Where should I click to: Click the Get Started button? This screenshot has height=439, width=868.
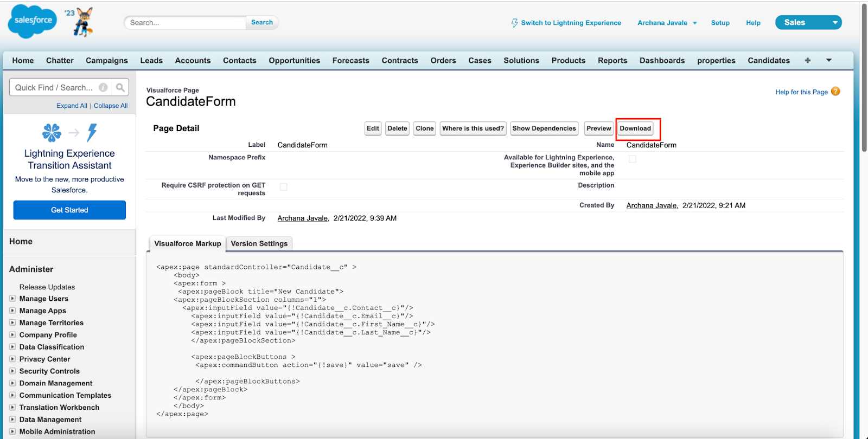click(69, 210)
